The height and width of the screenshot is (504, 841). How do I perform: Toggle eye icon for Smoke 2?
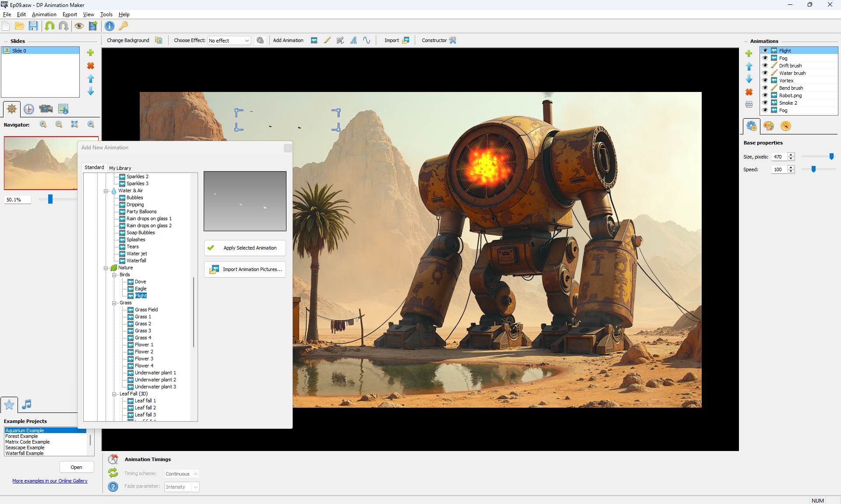(765, 103)
